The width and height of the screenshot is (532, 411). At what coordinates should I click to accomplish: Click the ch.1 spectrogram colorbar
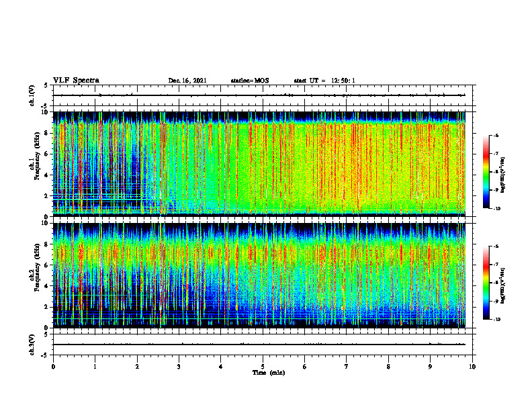(486, 172)
